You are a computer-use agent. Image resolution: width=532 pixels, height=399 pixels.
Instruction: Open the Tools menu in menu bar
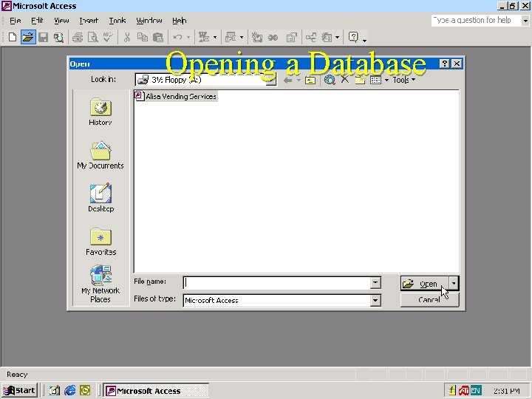[x=117, y=21]
